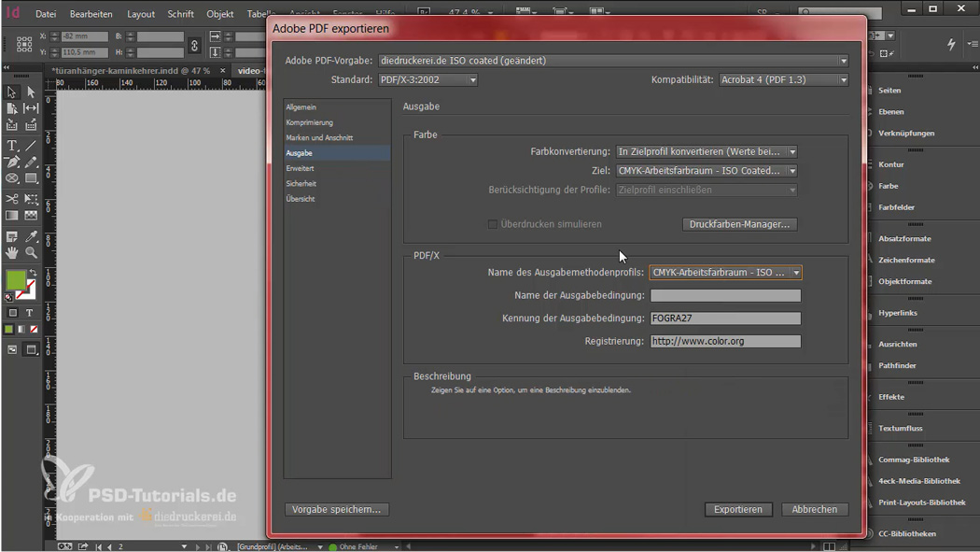Open the Adobe PDF-Vorgabe dropdown
This screenshot has width=980, height=552.
[x=843, y=61]
